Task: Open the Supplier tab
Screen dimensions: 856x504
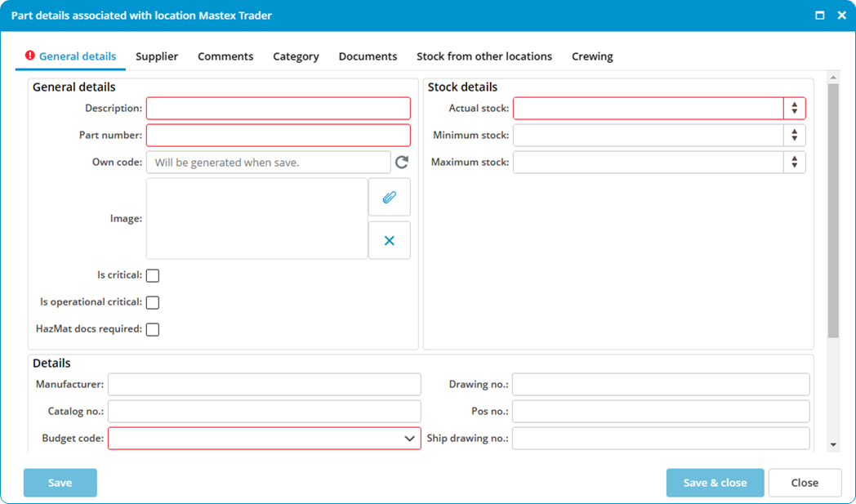Action: [x=157, y=56]
